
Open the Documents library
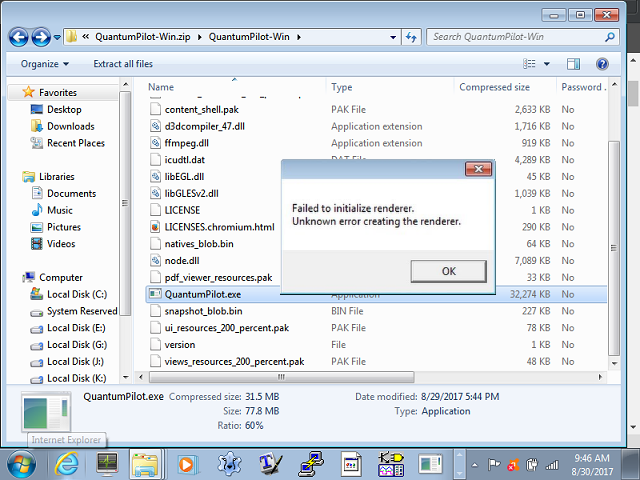[71, 193]
